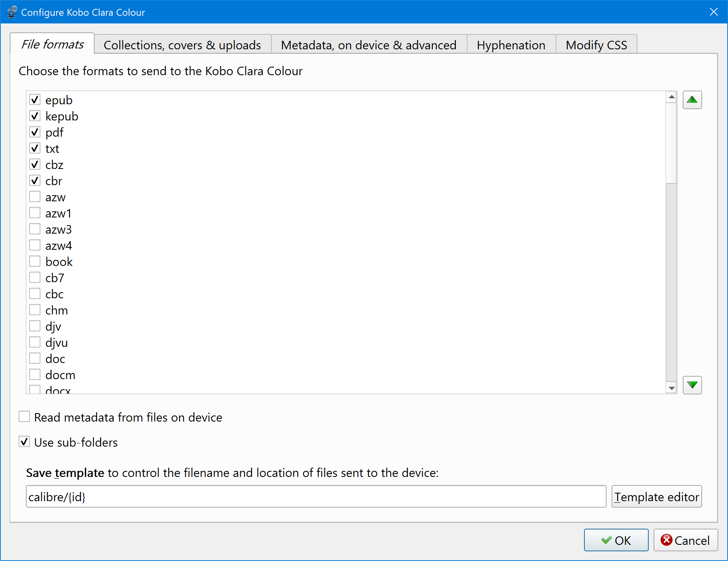
Task: Select the kepub entry label in list
Action: 62,116
